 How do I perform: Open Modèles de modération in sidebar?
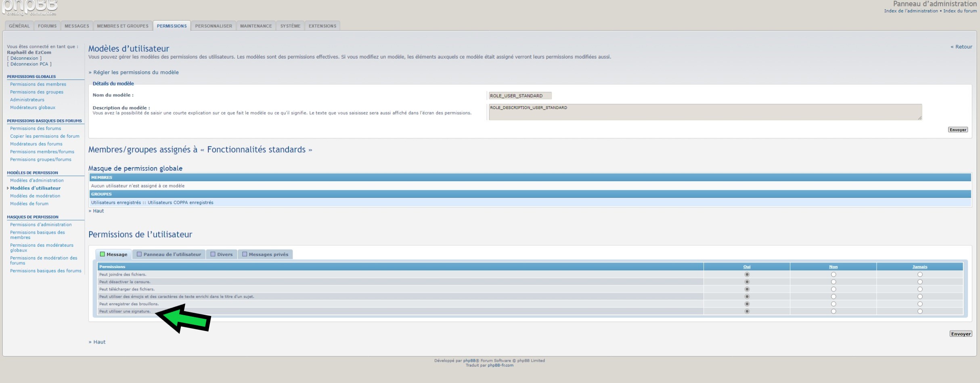click(x=35, y=196)
